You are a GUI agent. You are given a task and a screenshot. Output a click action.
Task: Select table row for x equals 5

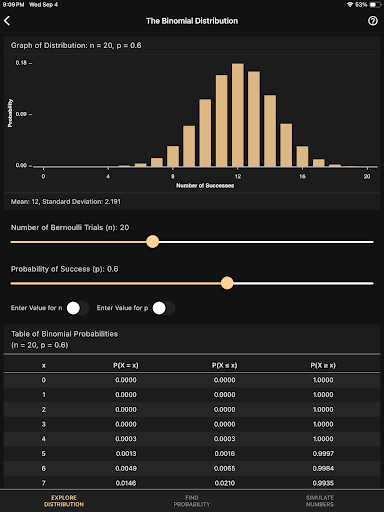(x=192, y=454)
